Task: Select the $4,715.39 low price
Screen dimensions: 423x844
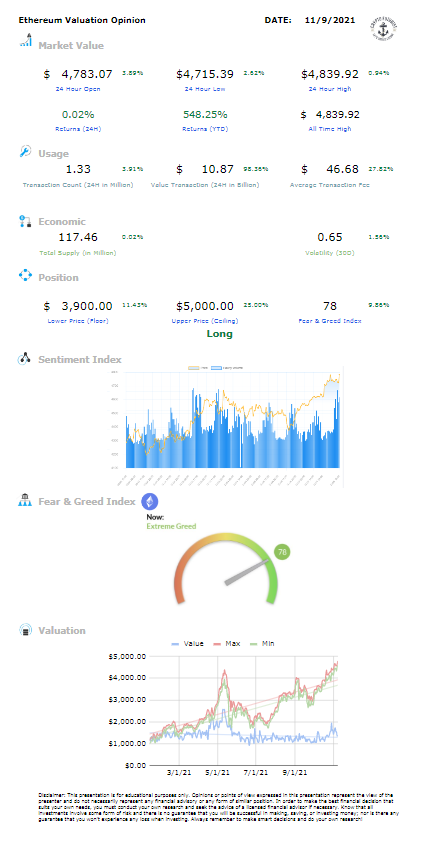Action: [205, 74]
